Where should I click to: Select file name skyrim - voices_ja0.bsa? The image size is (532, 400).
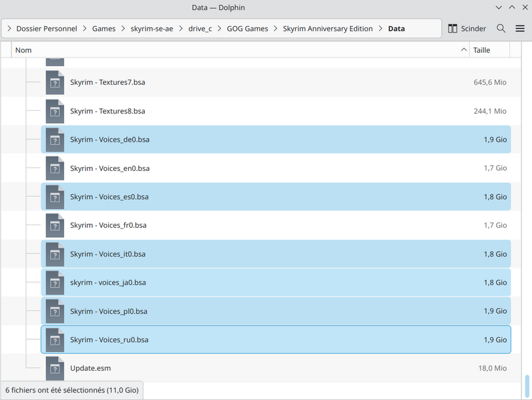coord(108,282)
